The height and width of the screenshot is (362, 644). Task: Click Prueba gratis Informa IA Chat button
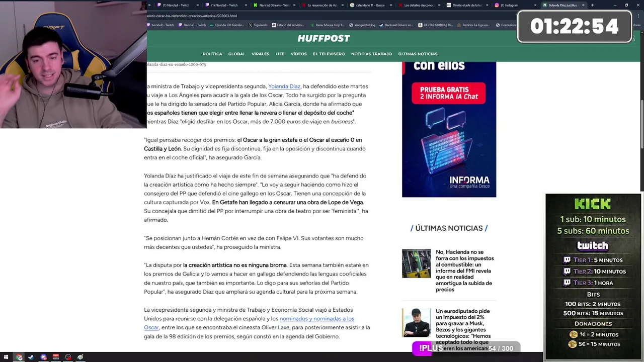[x=449, y=93]
